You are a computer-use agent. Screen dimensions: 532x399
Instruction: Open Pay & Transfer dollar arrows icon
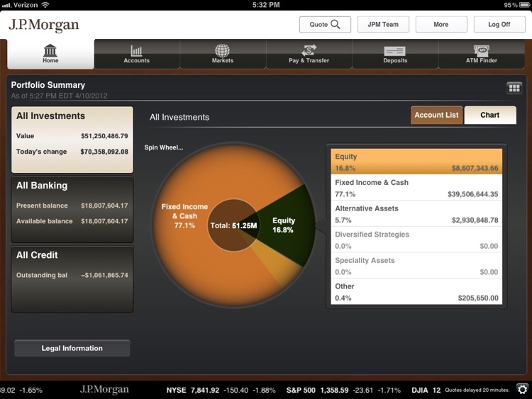point(309,50)
